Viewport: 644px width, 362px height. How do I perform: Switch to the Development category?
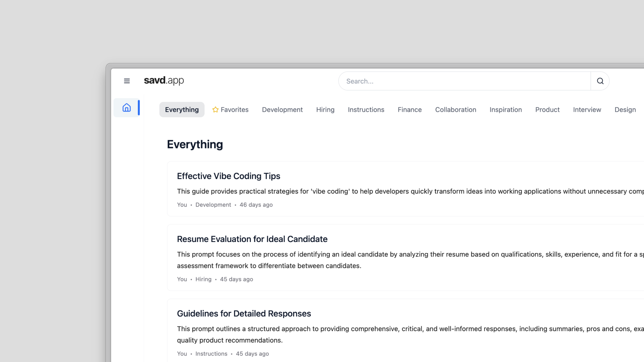pos(282,110)
